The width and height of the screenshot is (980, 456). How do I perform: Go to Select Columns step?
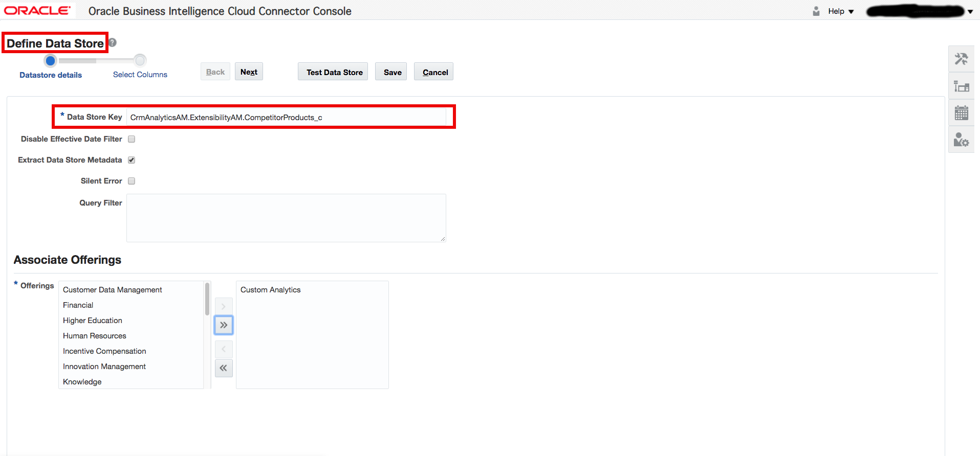click(x=140, y=74)
